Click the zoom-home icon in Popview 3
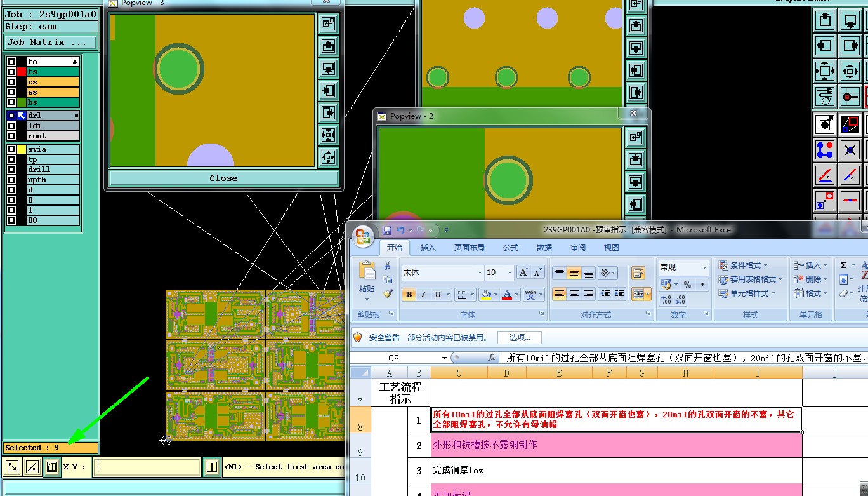 click(328, 23)
